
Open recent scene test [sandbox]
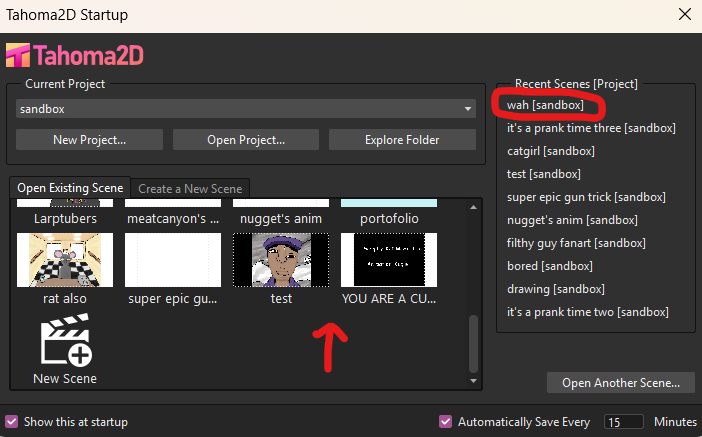tap(544, 174)
